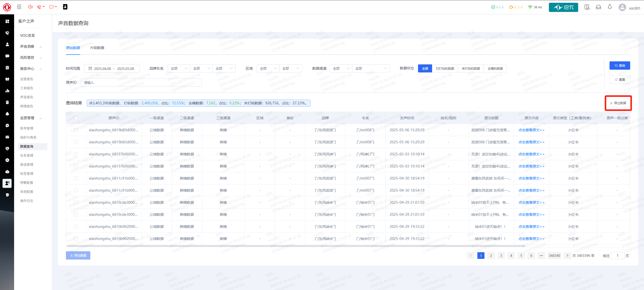
Task: Click the person icon in left rail
Action: [7, 44]
